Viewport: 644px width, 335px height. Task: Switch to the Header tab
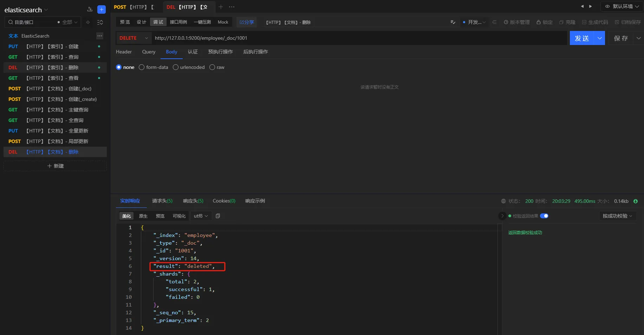(124, 52)
